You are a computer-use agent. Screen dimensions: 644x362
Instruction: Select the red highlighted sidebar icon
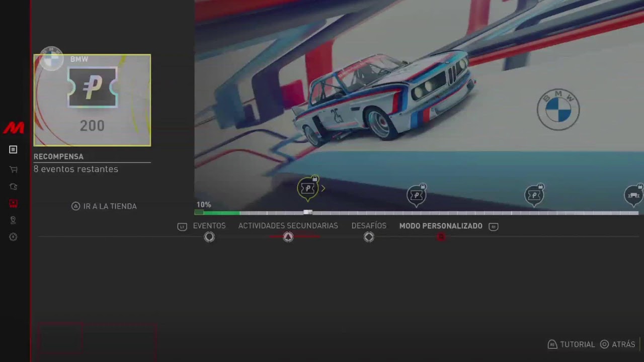click(x=13, y=203)
